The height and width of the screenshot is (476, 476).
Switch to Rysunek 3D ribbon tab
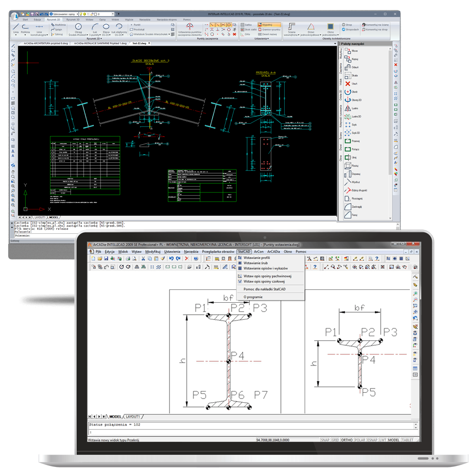[x=73, y=20]
